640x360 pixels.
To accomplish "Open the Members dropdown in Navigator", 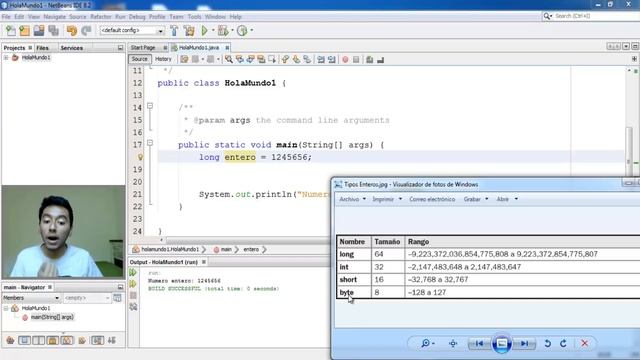I will (31, 298).
